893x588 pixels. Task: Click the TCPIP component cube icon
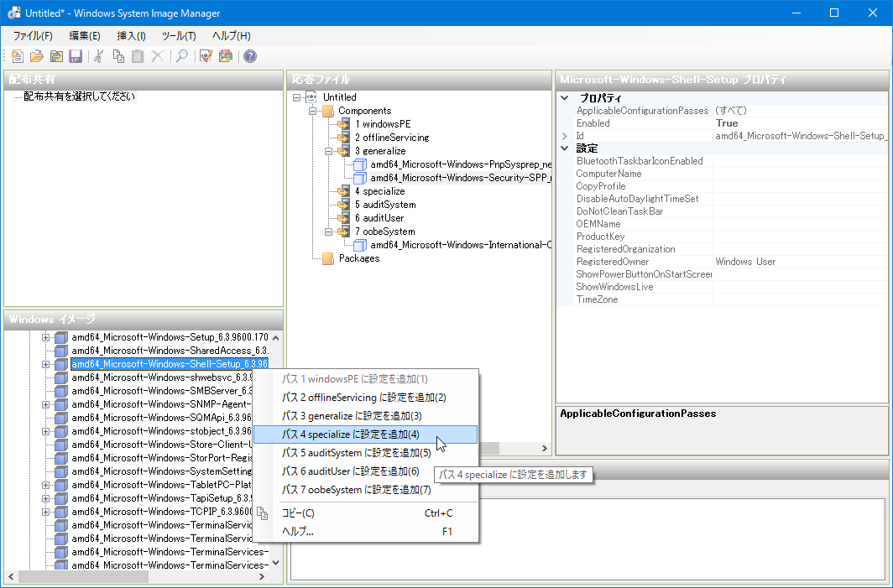point(61,512)
